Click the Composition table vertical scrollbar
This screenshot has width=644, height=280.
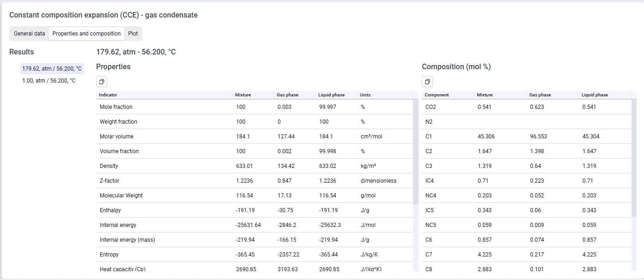tap(634, 159)
